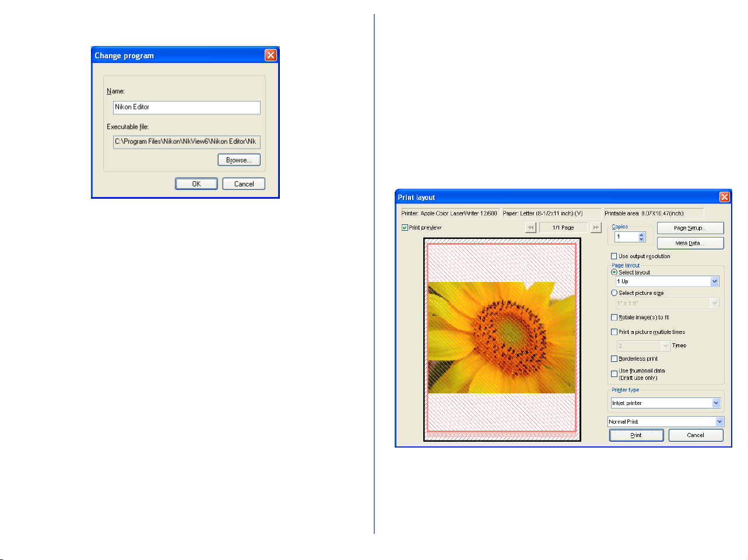Choose the Select picture size radio button
The height and width of the screenshot is (560, 748).
614,293
